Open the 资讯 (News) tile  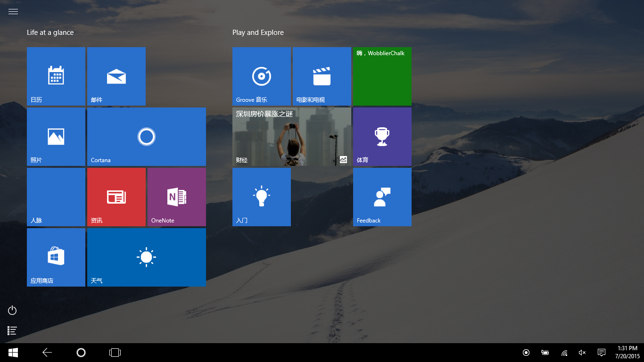(116, 197)
